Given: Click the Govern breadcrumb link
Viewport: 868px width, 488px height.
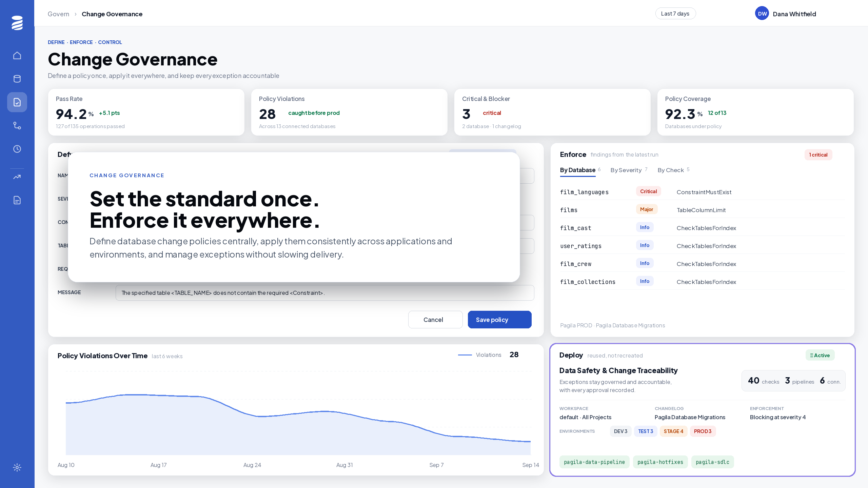Looking at the screenshot, I should [x=58, y=14].
